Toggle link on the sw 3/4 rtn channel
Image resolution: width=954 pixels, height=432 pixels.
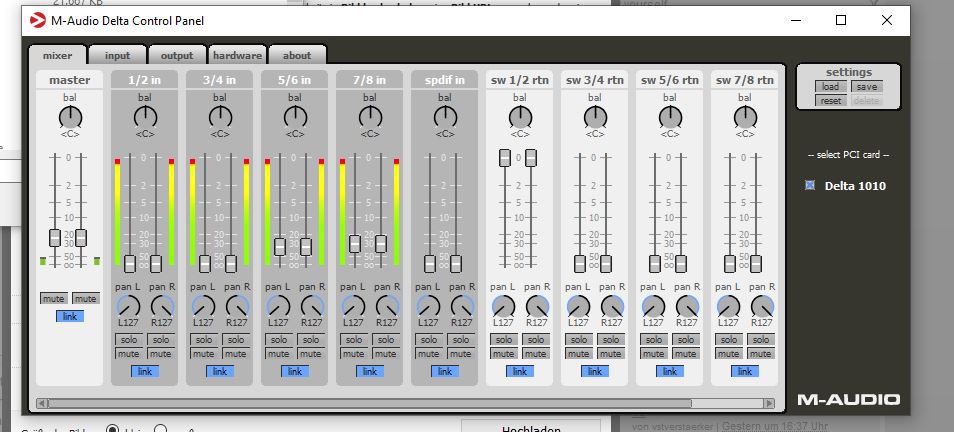tap(594, 371)
